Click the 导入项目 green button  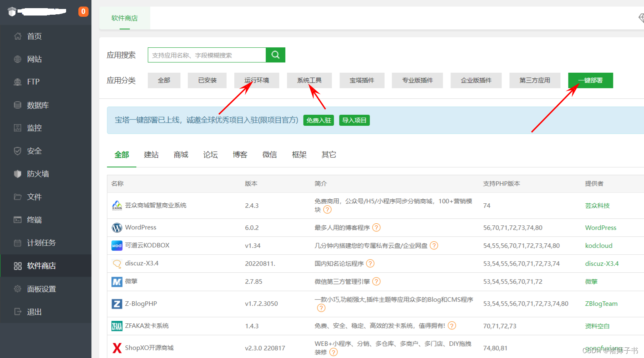click(x=354, y=120)
